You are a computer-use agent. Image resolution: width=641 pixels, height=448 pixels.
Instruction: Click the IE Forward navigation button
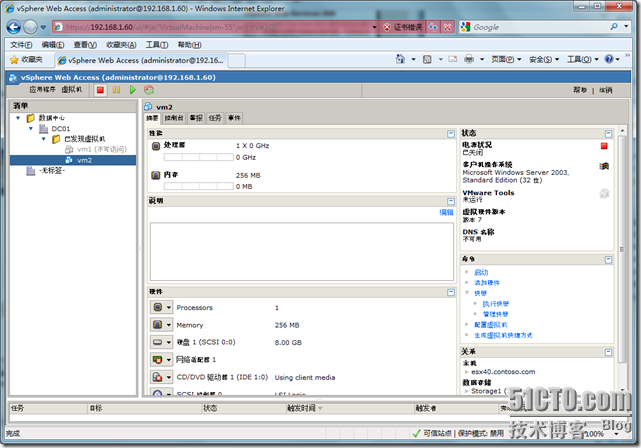pos(31,27)
